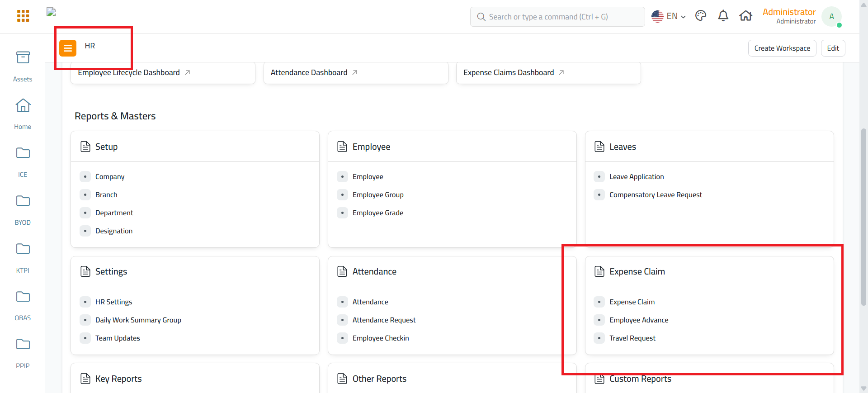
Task: Click the document icon of Key Reports
Action: coord(85,379)
